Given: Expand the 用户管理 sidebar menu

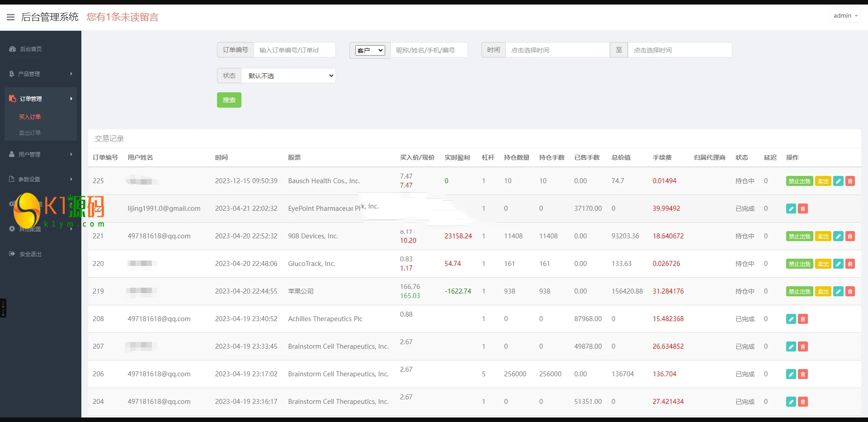Looking at the screenshot, I should pos(40,154).
